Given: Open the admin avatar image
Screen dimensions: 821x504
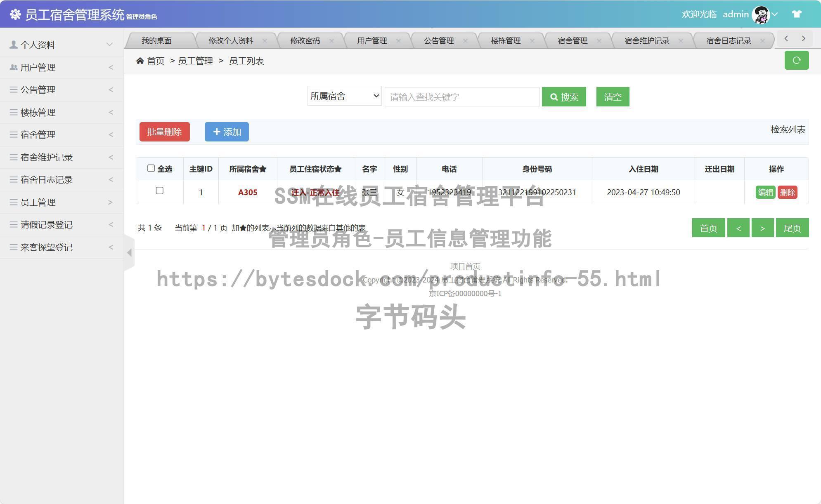Looking at the screenshot, I should tap(761, 15).
